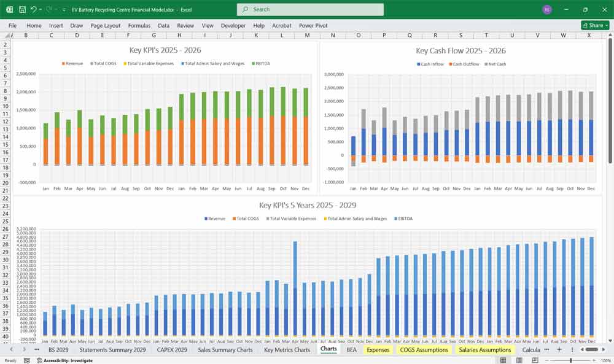614x364 pixels.
Task: Click the Share button
Action: tap(593, 25)
